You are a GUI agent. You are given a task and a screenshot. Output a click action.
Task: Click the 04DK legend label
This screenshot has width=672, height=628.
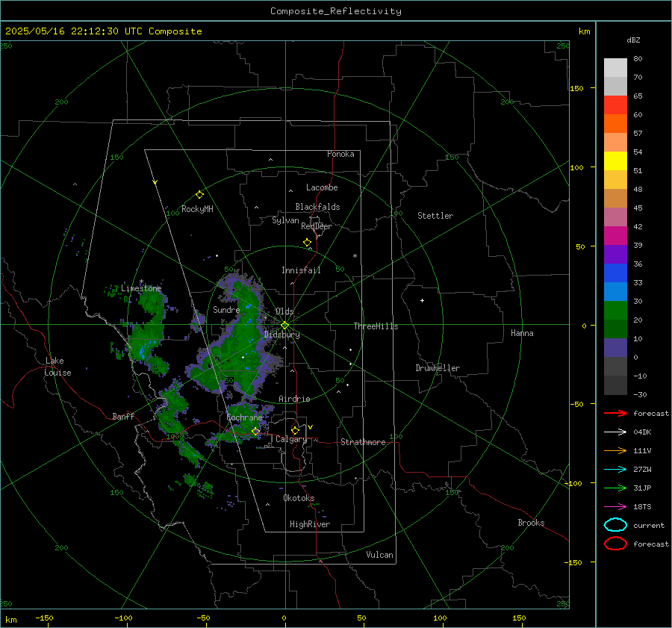(642, 432)
